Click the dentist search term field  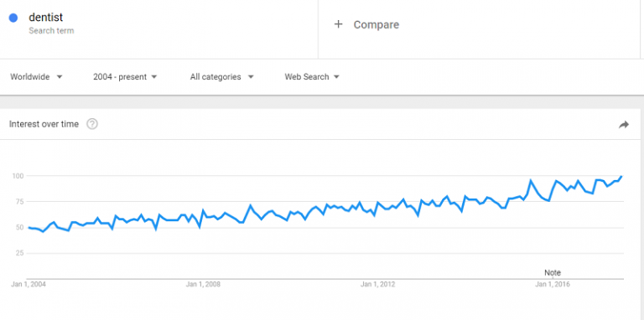pyautogui.click(x=159, y=23)
